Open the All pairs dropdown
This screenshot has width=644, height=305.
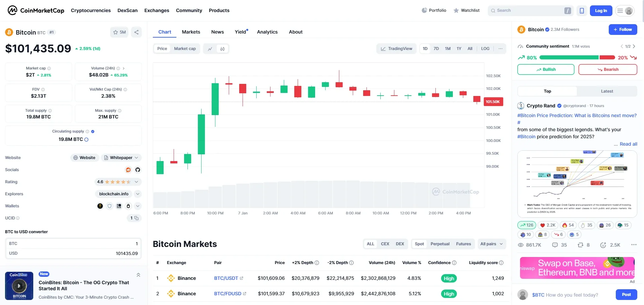coord(492,244)
